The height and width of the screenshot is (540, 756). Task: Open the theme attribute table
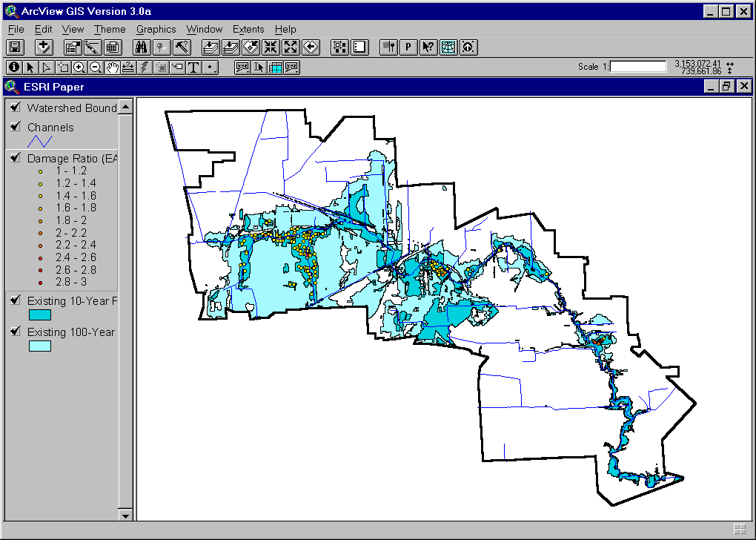[111, 47]
